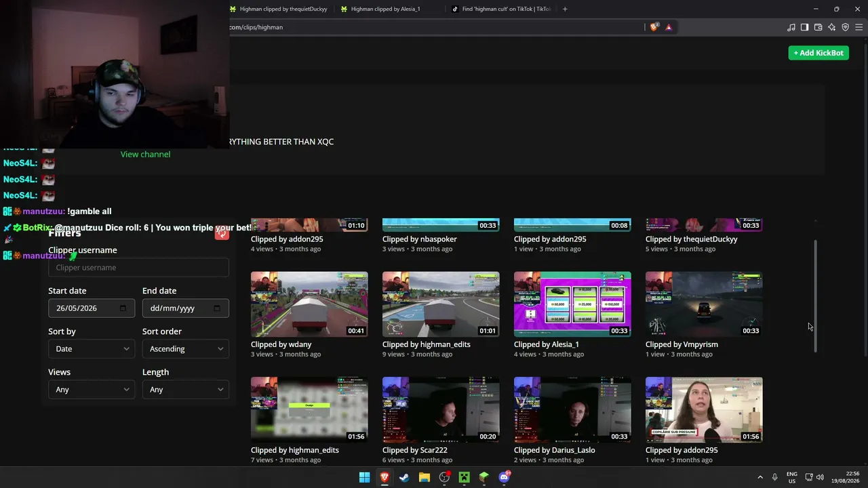Image resolution: width=868 pixels, height=488 pixels.
Task: Switch the ENG US input language
Action: pyautogui.click(x=792, y=477)
